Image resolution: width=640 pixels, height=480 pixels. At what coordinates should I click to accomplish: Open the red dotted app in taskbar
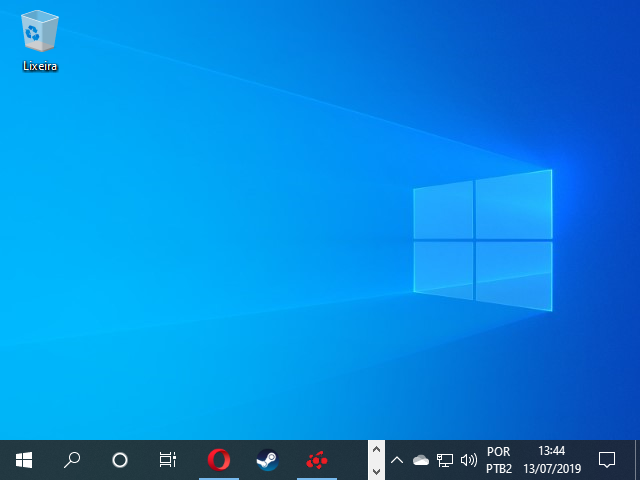317,460
